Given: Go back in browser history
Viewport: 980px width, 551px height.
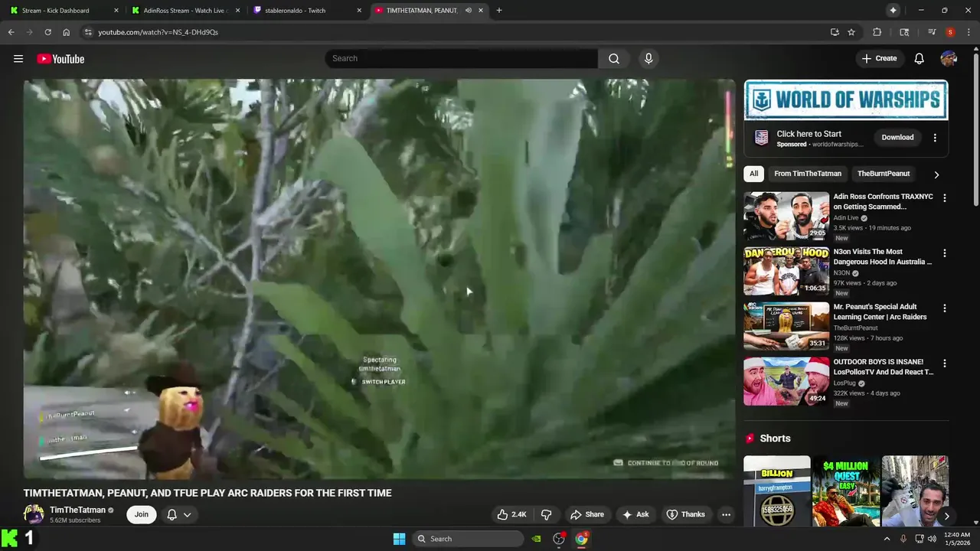Looking at the screenshot, I should pos(11,32).
